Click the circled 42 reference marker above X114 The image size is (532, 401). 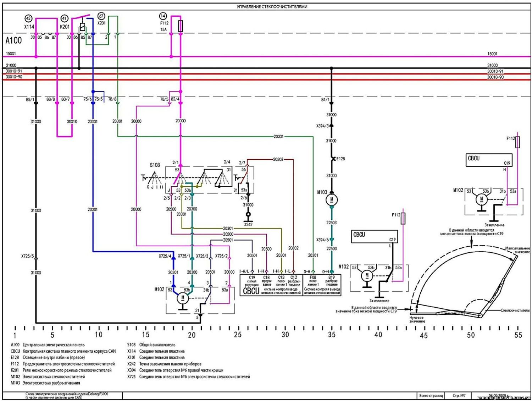[x=28, y=18]
